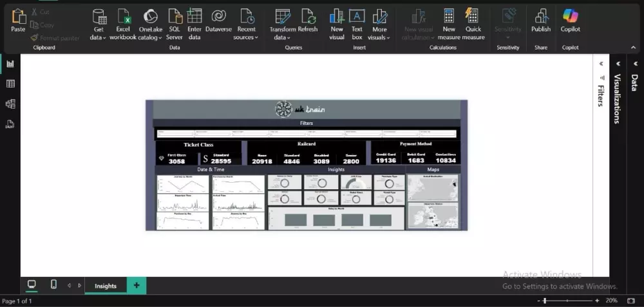
Task: Insert a New visual
Action: click(x=337, y=24)
